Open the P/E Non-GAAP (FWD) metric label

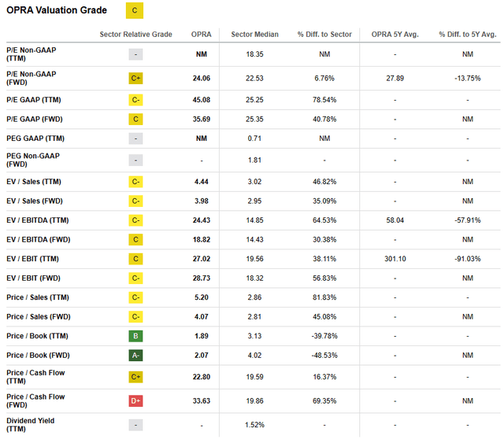(x=31, y=79)
